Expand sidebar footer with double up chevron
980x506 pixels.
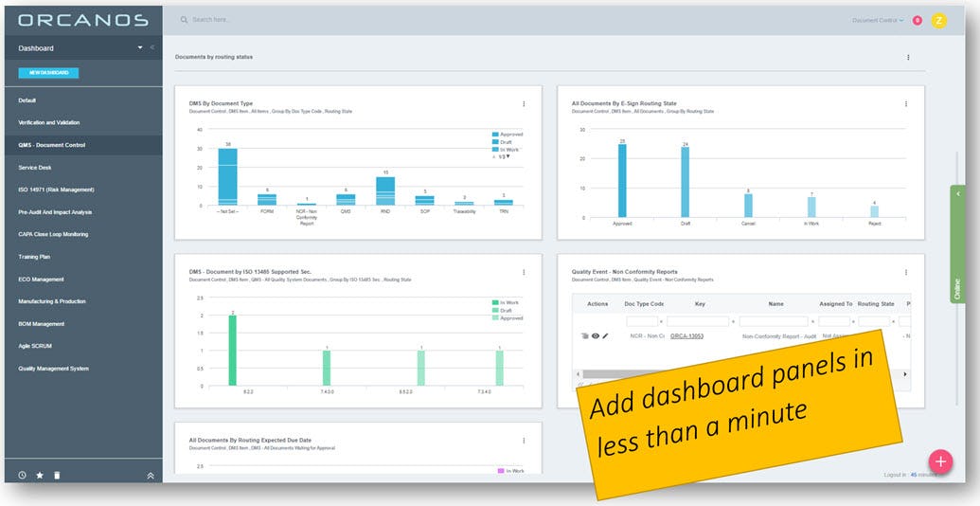pos(151,476)
